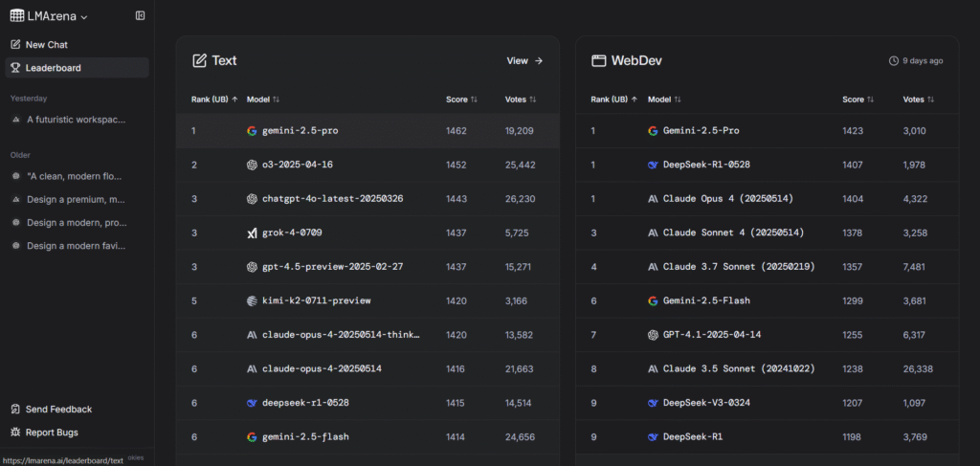
Task: Sort WebDev table by Score
Action: (x=858, y=100)
